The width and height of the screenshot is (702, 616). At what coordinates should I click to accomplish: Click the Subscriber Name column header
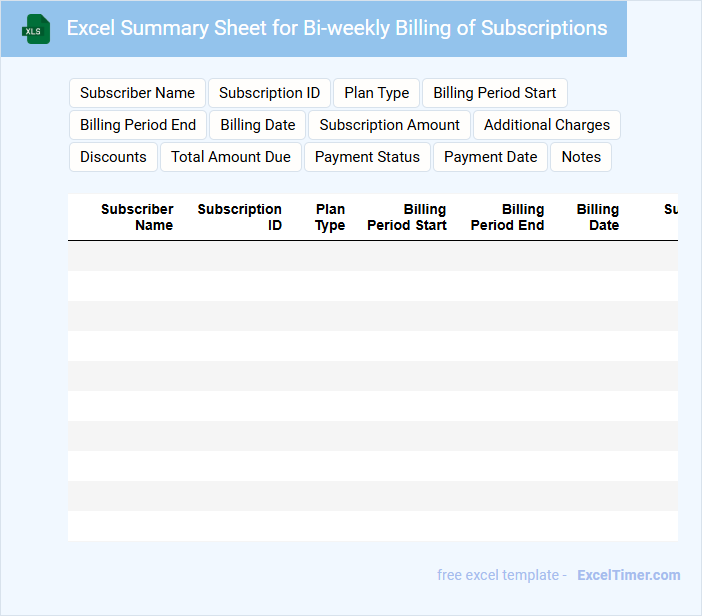[137, 217]
